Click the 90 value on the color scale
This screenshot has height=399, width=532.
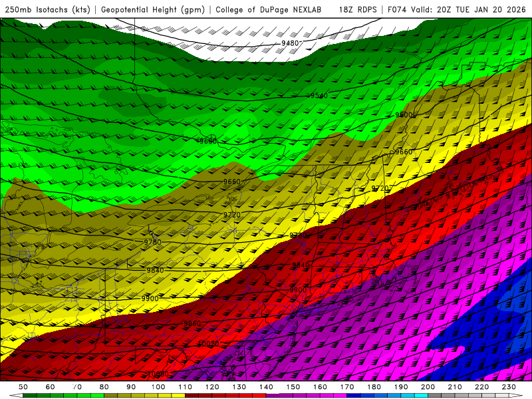131,387
